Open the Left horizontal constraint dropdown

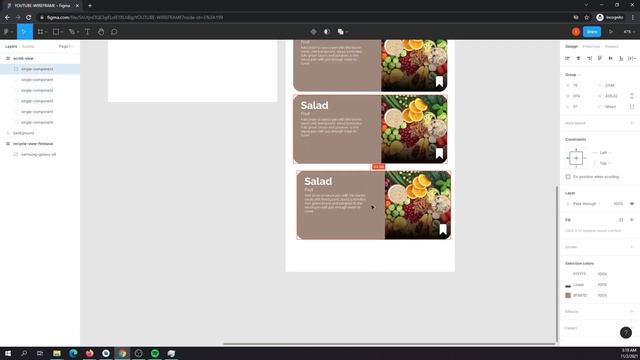[x=605, y=153]
